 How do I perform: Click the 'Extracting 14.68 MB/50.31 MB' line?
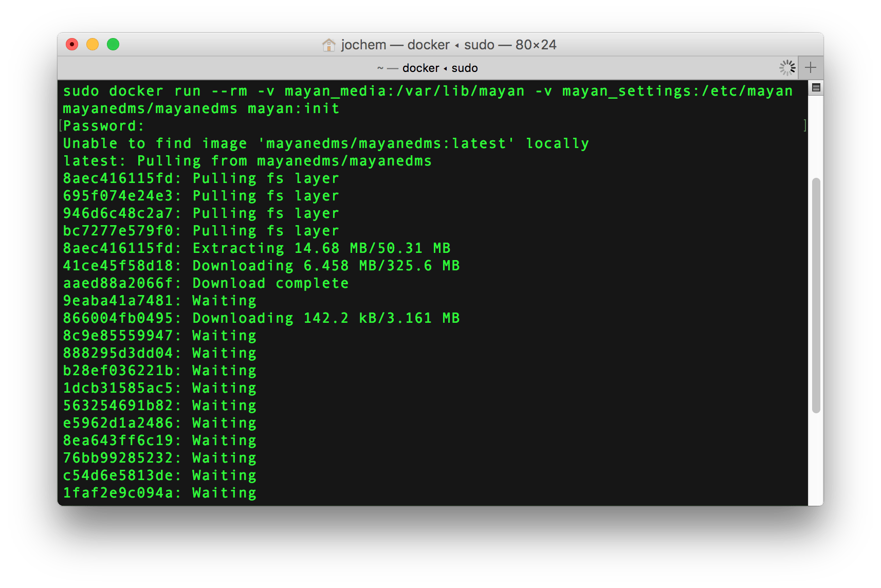point(256,248)
